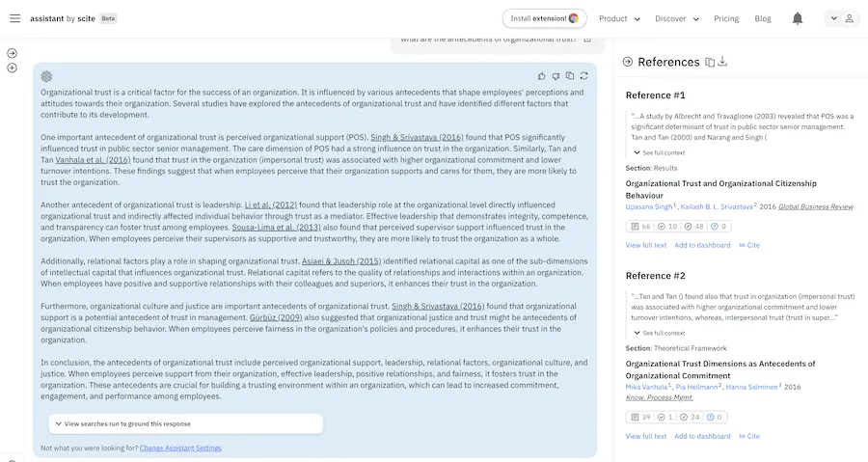868x462 pixels.
Task: Open Global Business Review journal link
Action: click(x=815, y=207)
